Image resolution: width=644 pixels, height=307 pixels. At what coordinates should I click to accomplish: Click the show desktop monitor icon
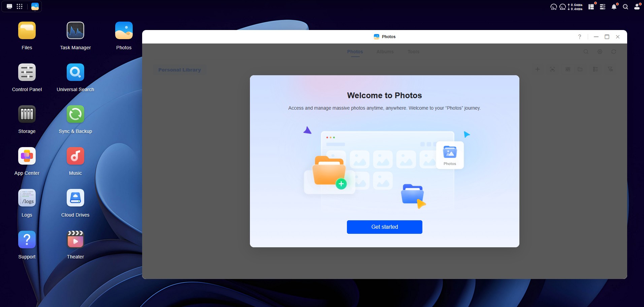point(9,6)
